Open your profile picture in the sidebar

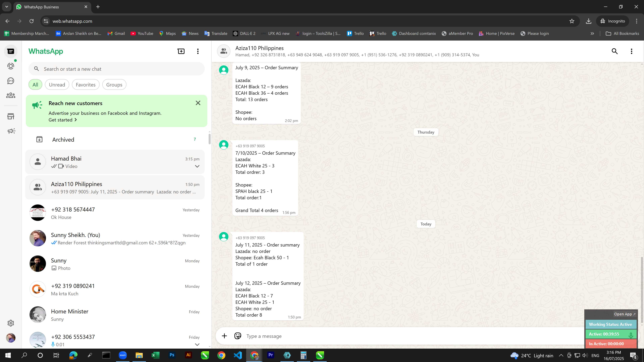point(11,338)
